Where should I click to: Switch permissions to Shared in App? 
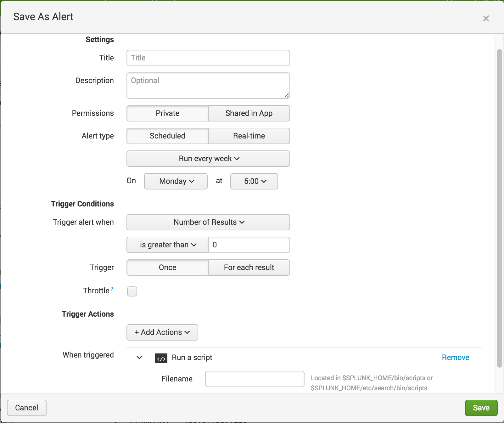click(x=249, y=113)
